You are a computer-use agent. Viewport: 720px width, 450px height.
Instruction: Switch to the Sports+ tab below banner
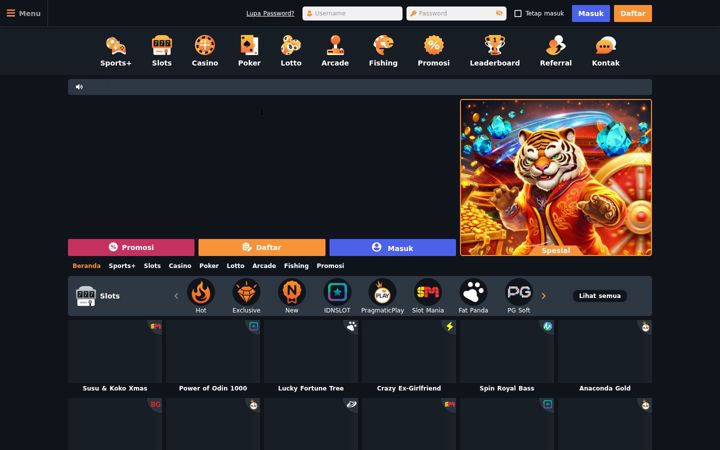[x=122, y=266]
